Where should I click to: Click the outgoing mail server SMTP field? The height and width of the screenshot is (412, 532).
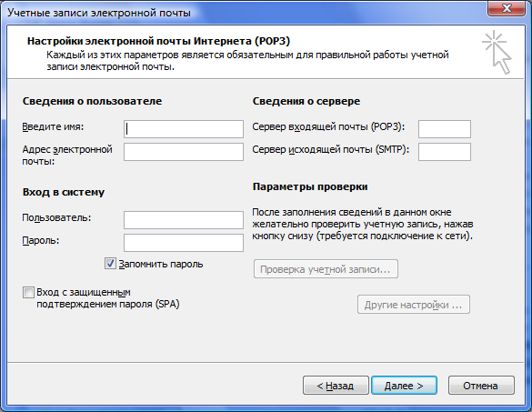(x=445, y=152)
